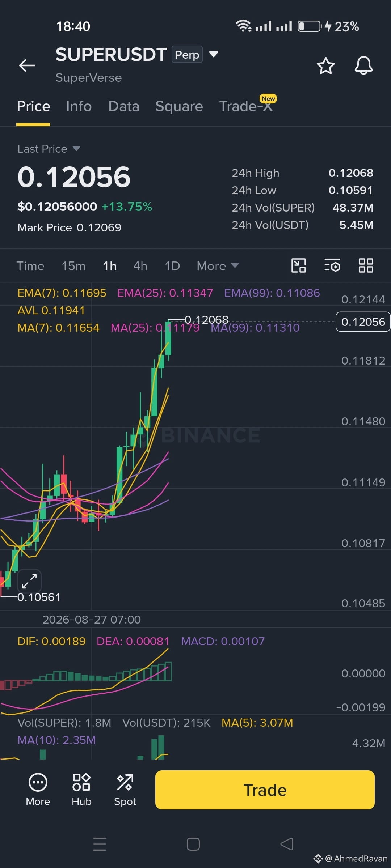Tap the 24h Low value 0.10591
This screenshot has height=868, width=391.
(x=351, y=190)
